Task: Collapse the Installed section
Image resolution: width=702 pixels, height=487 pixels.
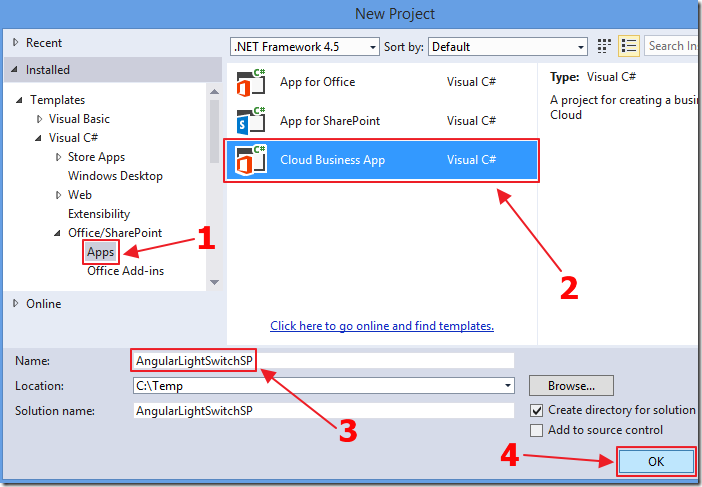Action: (x=15, y=70)
